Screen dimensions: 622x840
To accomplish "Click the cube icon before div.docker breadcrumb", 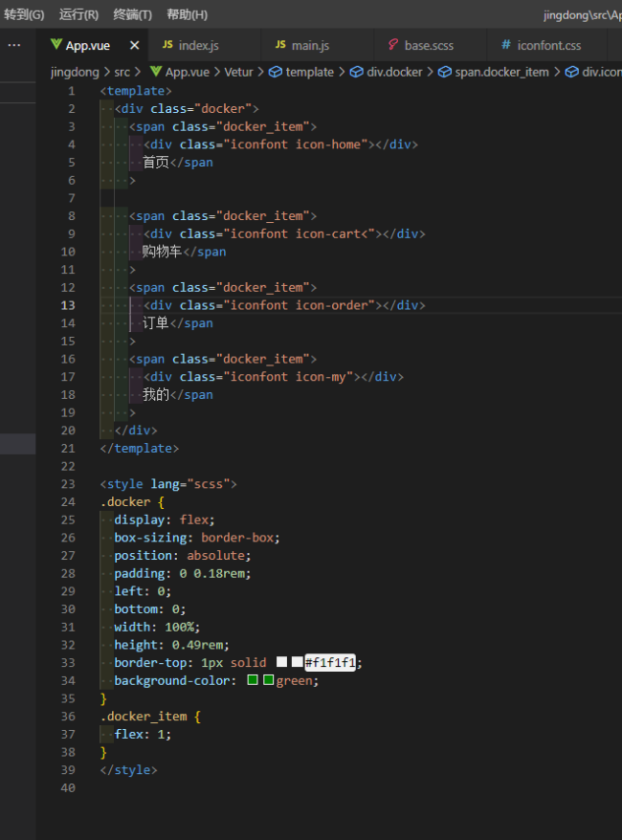I will click(x=356, y=72).
